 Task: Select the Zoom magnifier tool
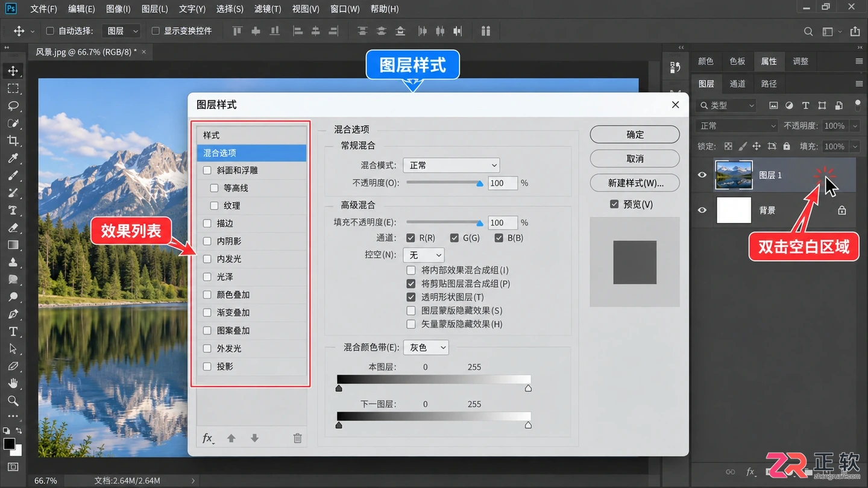click(13, 401)
